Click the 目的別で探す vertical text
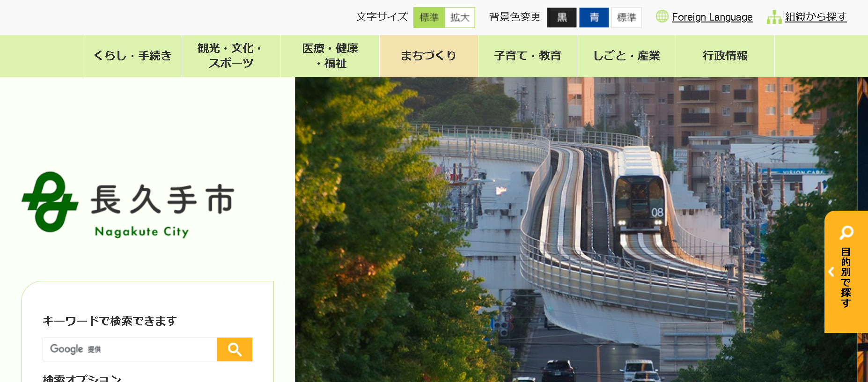868x382 pixels. [846, 278]
